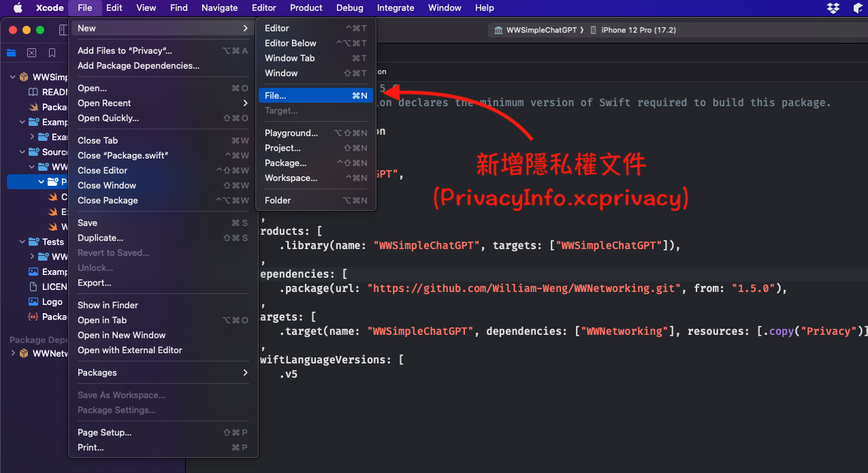Open the Open Recent submenu
Screen dimensions: 868x473
[163, 103]
